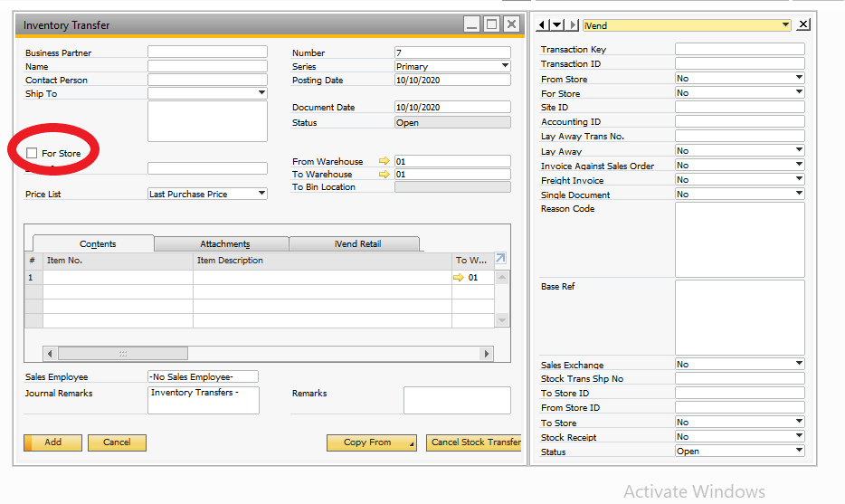Open the From Store dropdown
The height and width of the screenshot is (504, 845).
coord(799,78)
